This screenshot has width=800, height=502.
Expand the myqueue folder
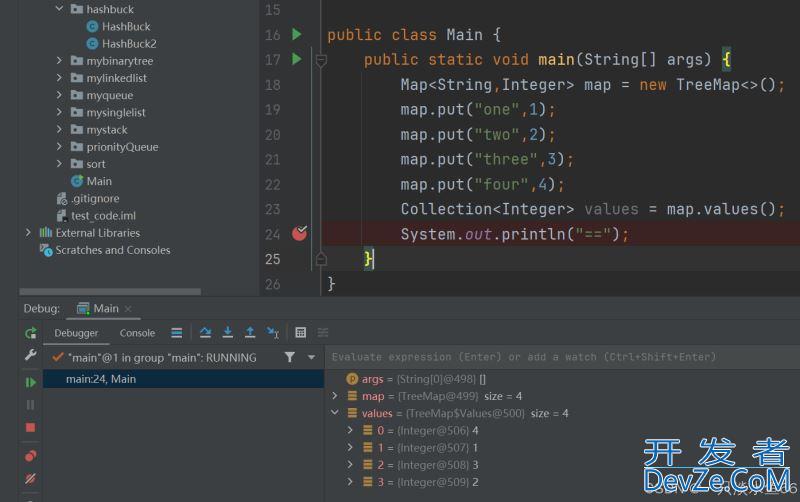(x=59, y=95)
